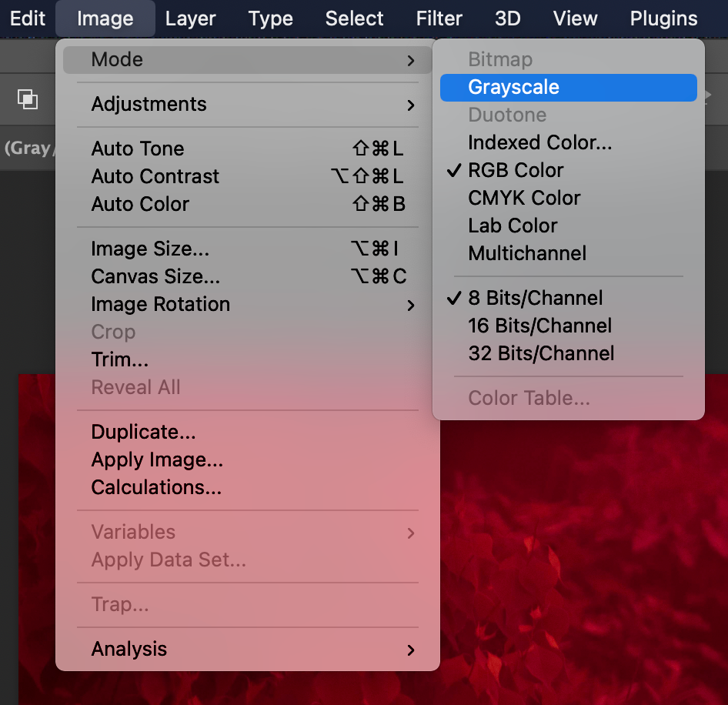Viewport: 728px width, 705px height.
Task: Choose Lab Color mode
Action: pyautogui.click(x=513, y=226)
